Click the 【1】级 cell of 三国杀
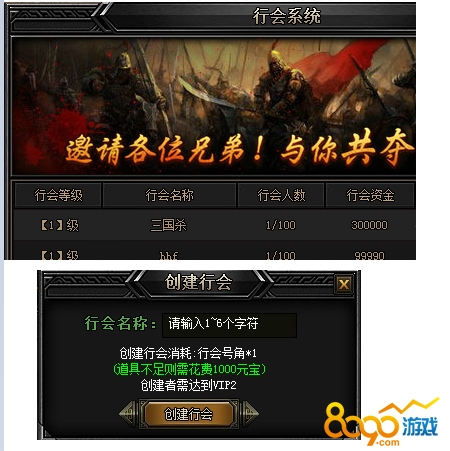 click(x=60, y=225)
